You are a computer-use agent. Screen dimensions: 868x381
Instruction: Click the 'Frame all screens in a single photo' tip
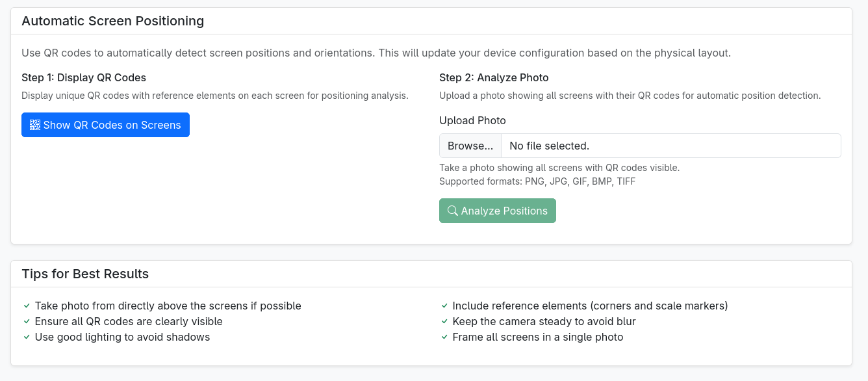538,337
